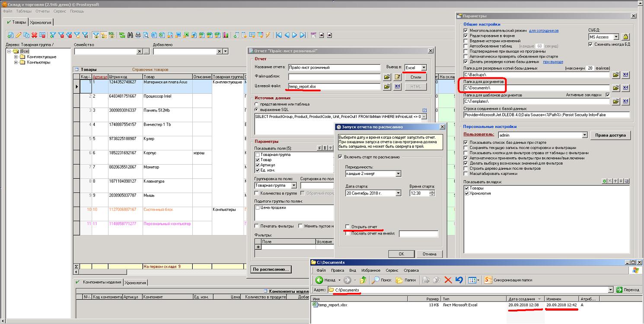Click red X delete icon in Explorer toolbar
The width and height of the screenshot is (644, 324).
448,280
